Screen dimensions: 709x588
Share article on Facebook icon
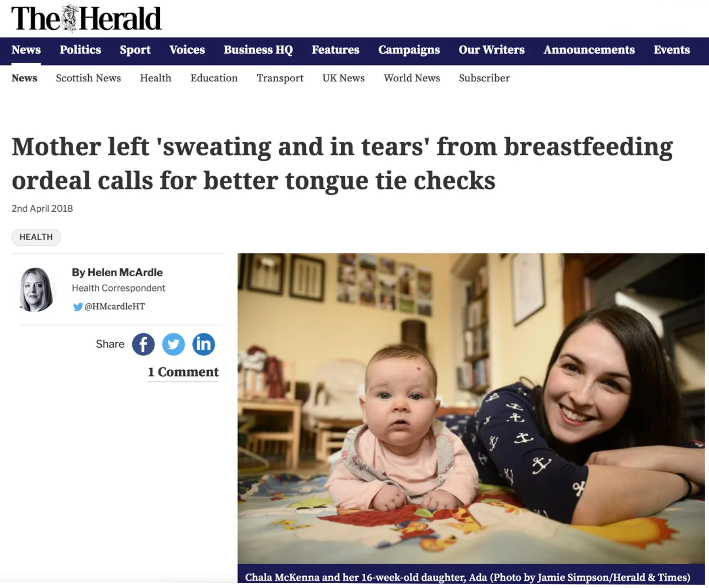pyautogui.click(x=143, y=344)
